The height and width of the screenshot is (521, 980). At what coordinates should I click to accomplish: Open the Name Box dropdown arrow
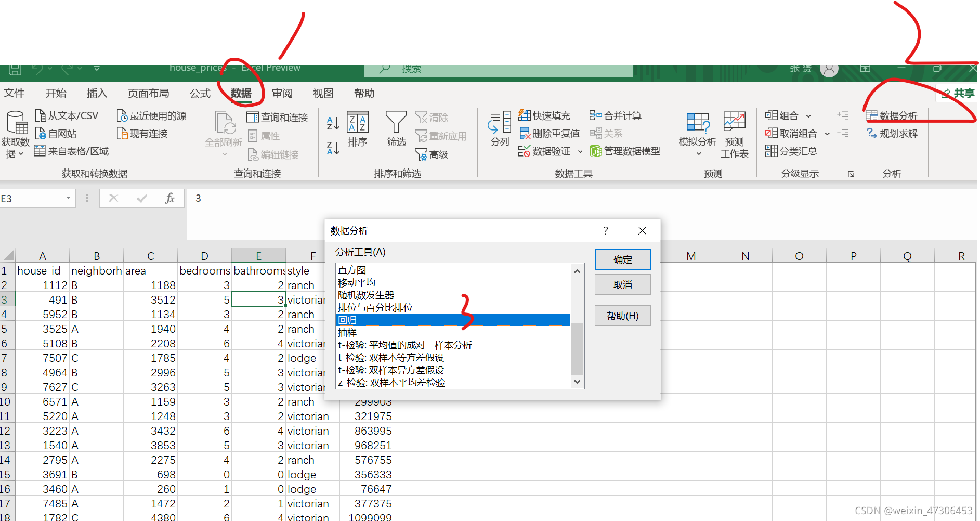pyautogui.click(x=68, y=198)
